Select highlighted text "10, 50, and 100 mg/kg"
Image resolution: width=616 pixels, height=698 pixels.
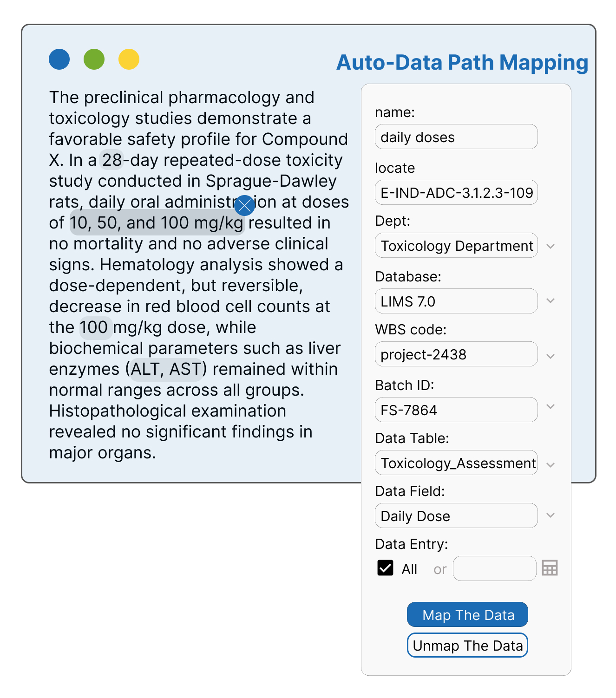coord(156,223)
